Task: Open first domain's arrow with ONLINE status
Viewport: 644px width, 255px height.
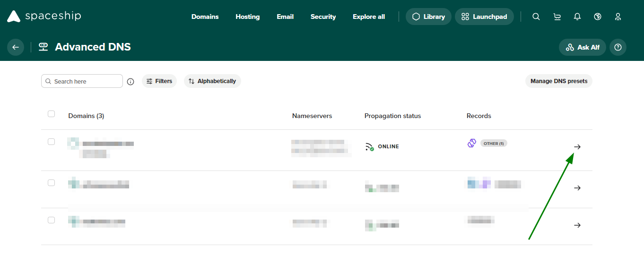Action: (x=577, y=147)
